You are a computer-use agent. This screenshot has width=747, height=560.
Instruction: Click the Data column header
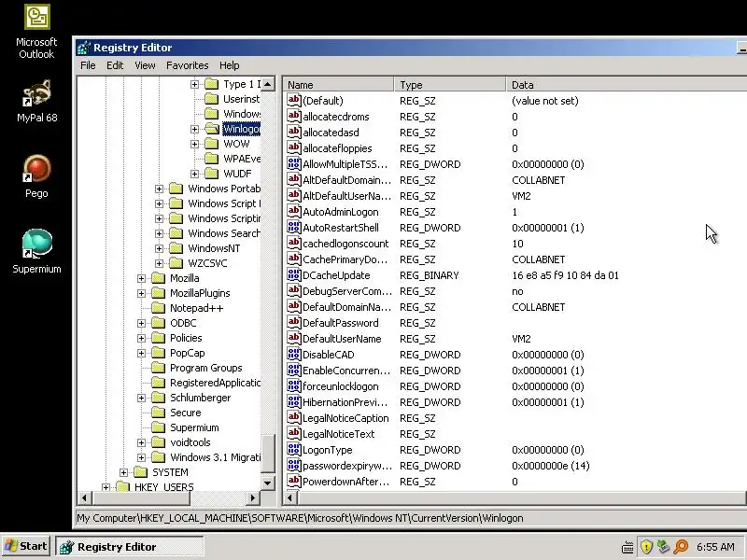pyautogui.click(x=626, y=85)
